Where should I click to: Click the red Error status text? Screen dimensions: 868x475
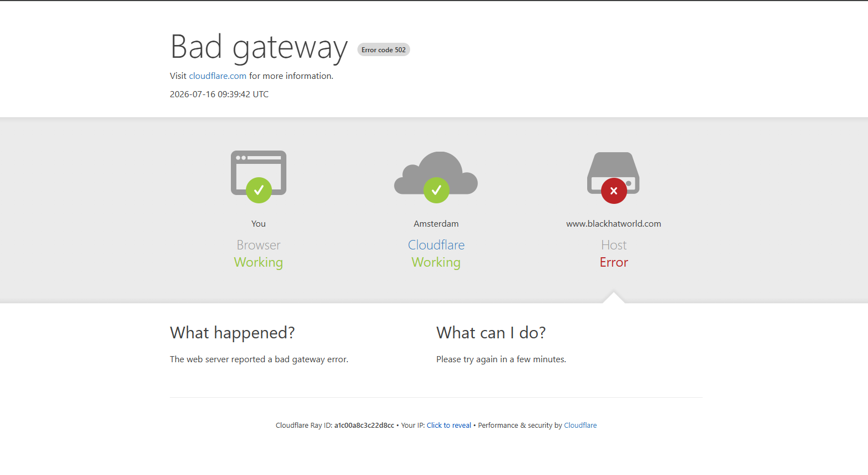click(614, 262)
